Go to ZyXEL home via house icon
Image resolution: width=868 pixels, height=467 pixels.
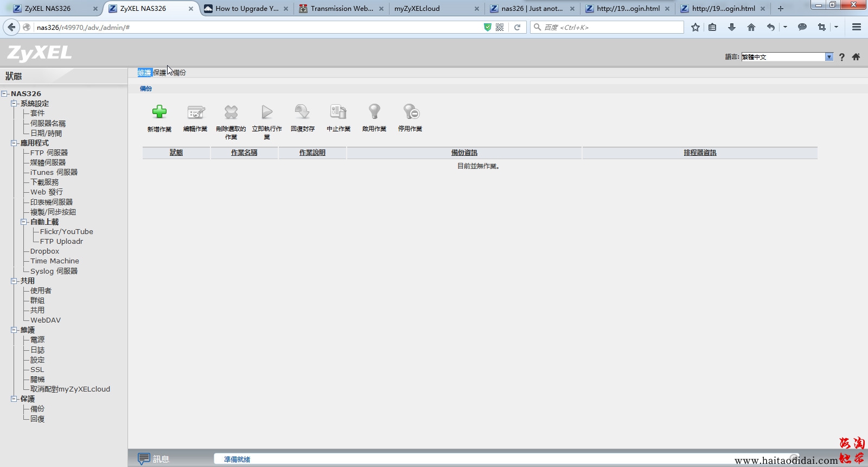tap(856, 57)
